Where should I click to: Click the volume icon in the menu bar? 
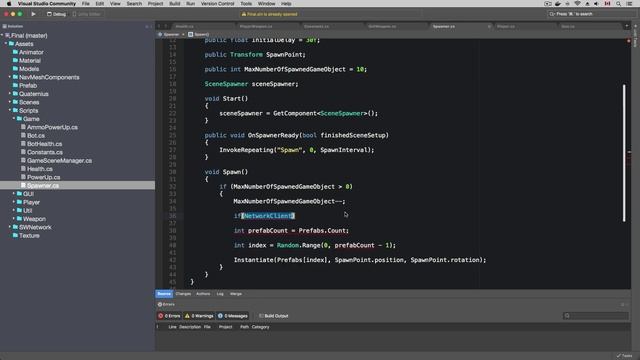point(596,4)
